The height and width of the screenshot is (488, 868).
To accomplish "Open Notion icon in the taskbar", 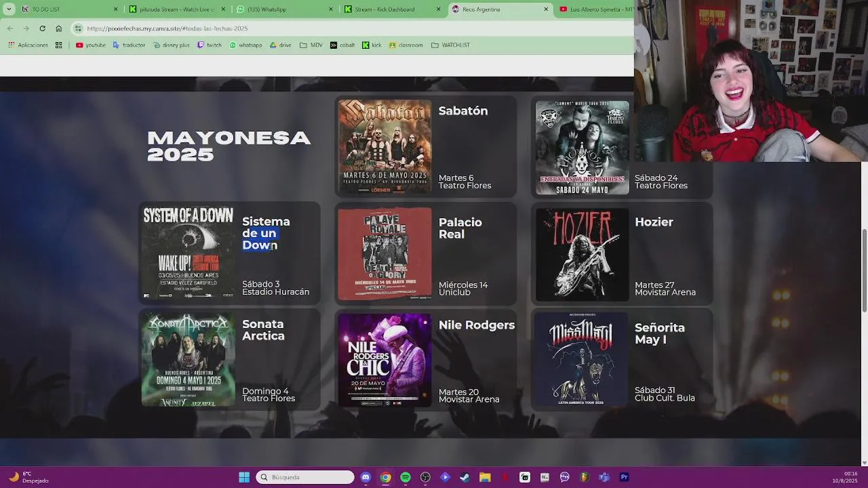I will 545,477.
